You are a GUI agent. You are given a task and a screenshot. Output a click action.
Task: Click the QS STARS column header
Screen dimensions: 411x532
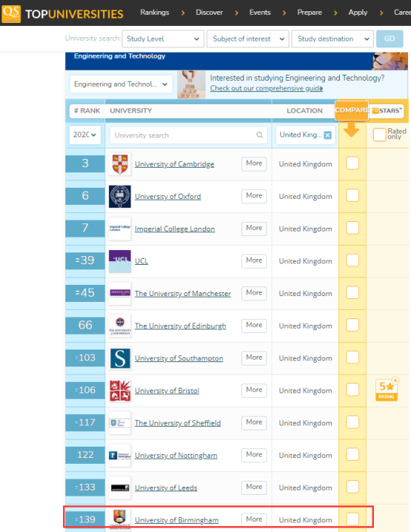click(x=387, y=111)
